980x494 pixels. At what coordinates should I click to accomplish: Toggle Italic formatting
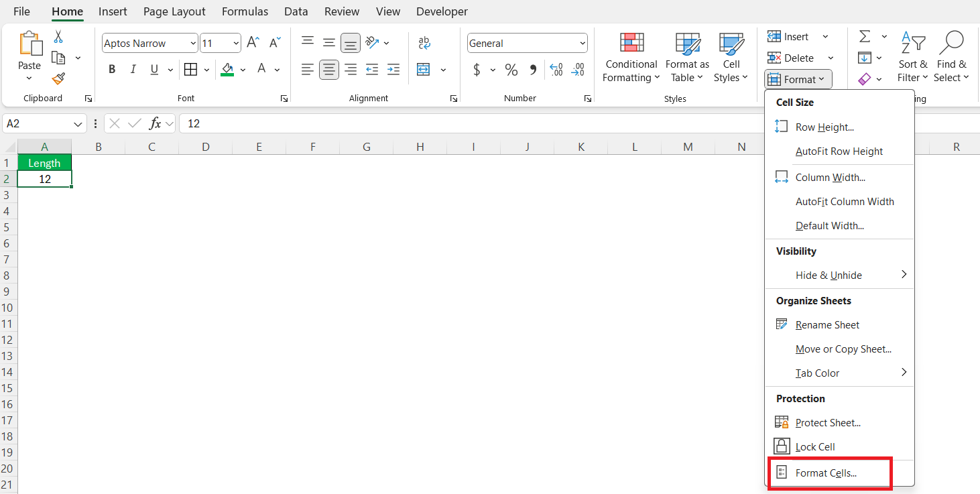pos(133,69)
